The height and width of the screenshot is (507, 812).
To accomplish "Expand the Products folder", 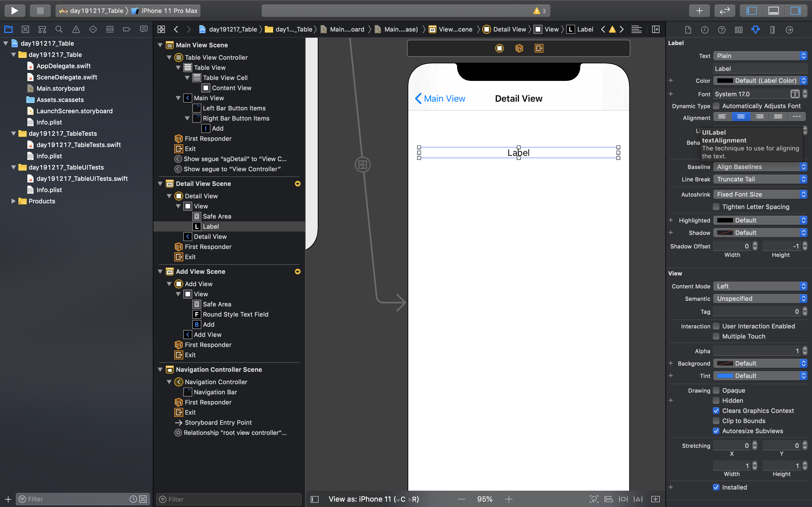I will (x=14, y=201).
